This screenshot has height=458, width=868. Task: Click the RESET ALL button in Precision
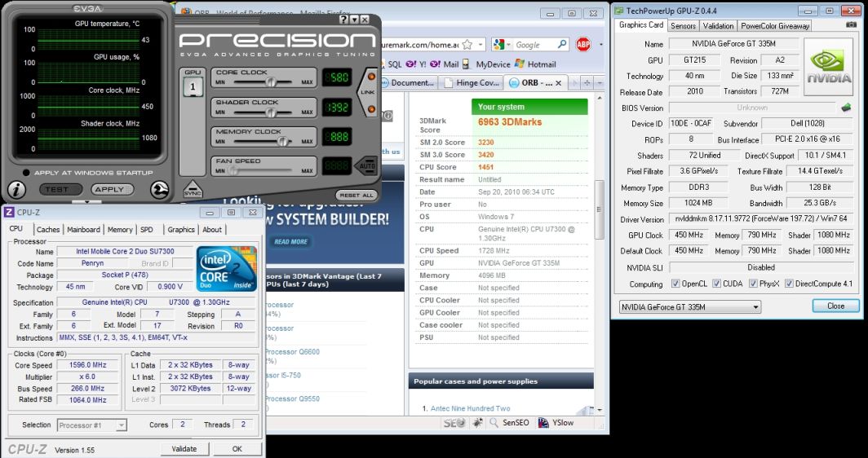[356, 196]
